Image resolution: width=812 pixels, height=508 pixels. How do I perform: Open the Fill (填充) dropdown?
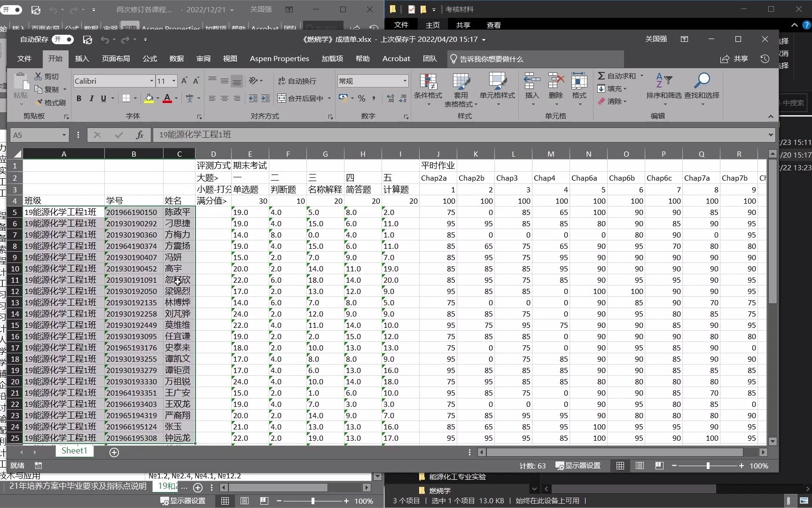[612, 88]
